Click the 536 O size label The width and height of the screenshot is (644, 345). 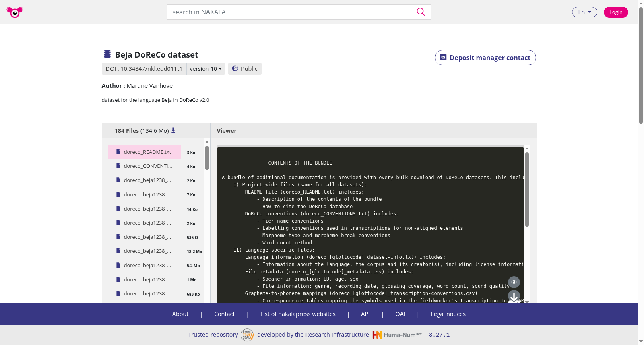click(x=192, y=238)
